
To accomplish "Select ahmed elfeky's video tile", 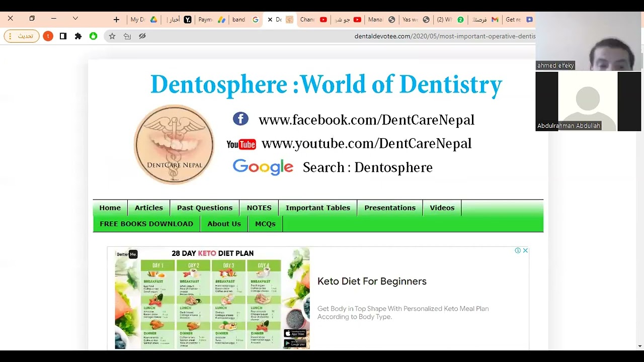I will click(x=589, y=41).
